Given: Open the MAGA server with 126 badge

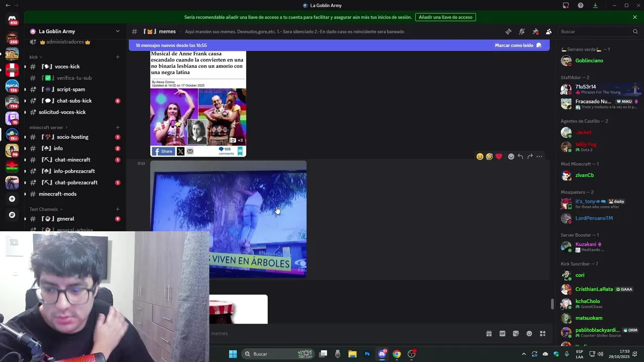Looking at the screenshot, I should [12, 86].
